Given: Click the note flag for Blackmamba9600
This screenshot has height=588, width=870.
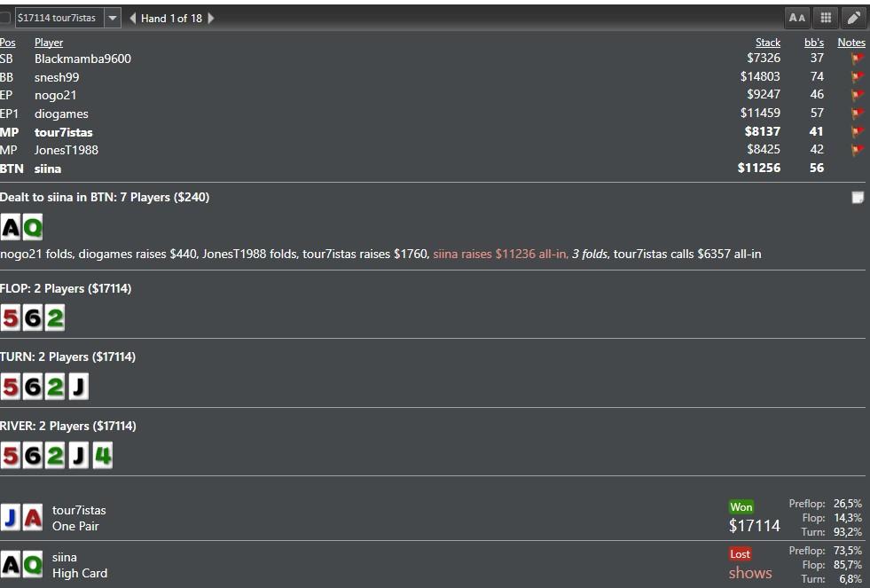Looking at the screenshot, I should [857, 59].
